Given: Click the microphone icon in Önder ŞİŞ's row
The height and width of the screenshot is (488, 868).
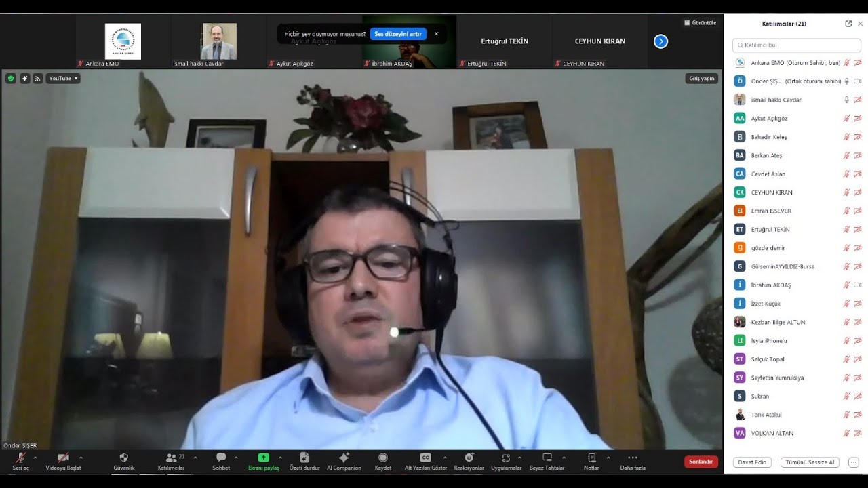Looking at the screenshot, I should 846,81.
